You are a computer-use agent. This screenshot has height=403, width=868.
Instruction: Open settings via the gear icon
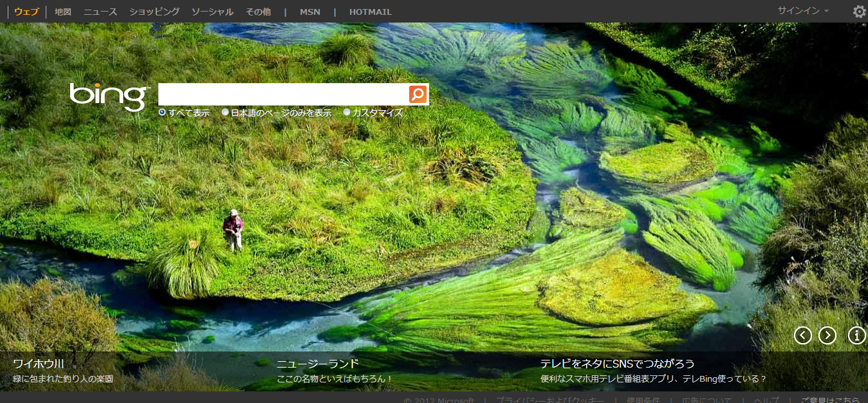[x=859, y=12]
